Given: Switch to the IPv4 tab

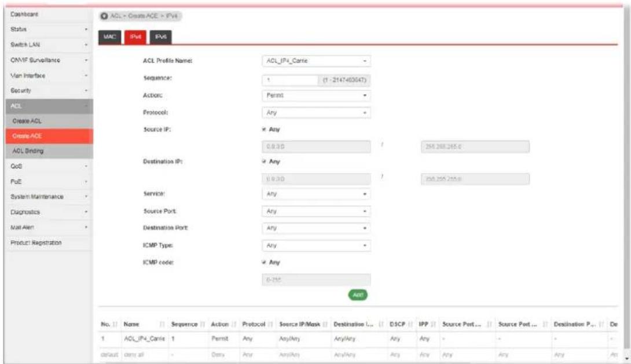Looking at the screenshot, I should point(135,37).
